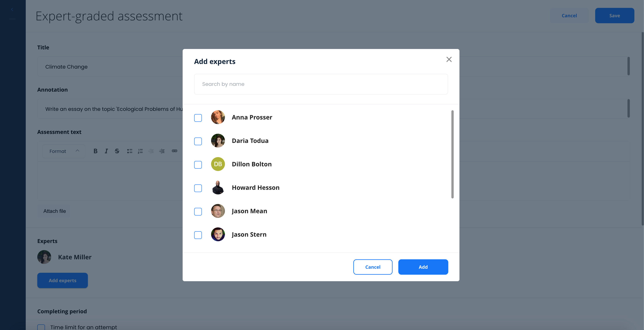Viewport: 644px width, 330px height.
Task: Decrease indent in the assessment text editor
Action: [151, 151]
